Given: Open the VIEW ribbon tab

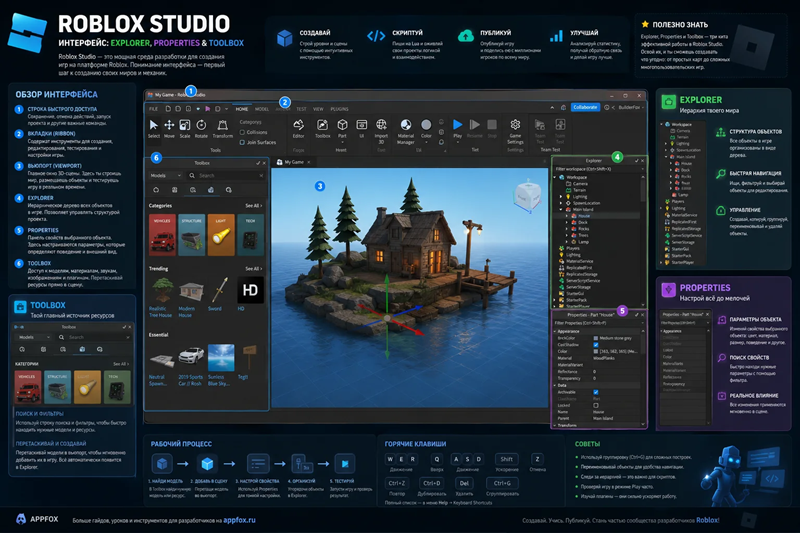Looking at the screenshot, I should 318,109.
